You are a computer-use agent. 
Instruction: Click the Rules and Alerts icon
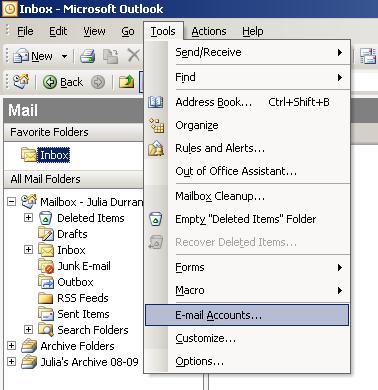click(156, 148)
